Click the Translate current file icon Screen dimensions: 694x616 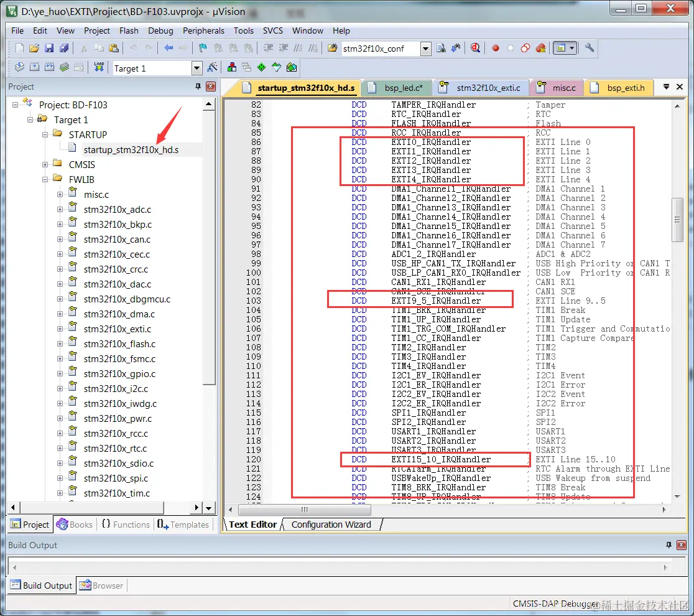click(x=19, y=67)
